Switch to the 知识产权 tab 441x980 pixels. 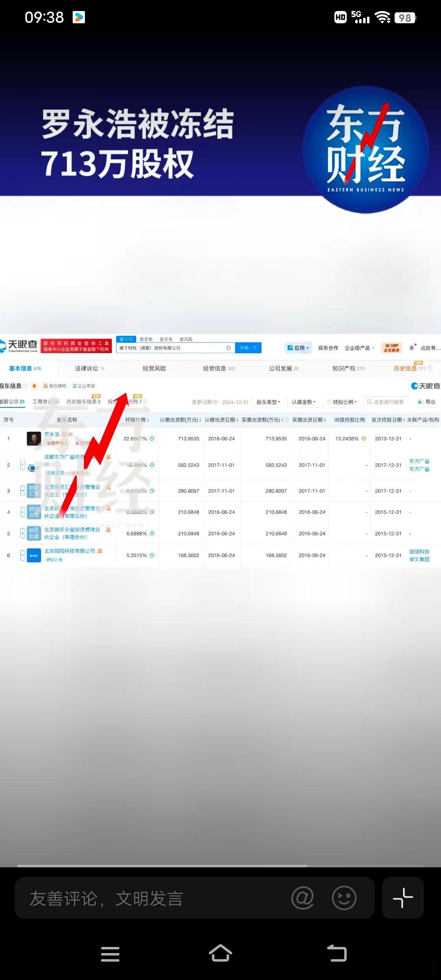(348, 368)
